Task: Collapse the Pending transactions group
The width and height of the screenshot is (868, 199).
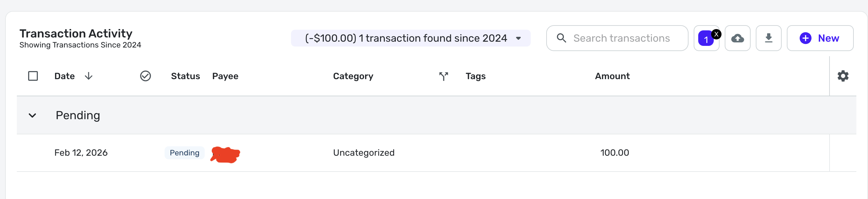Action: (32, 116)
